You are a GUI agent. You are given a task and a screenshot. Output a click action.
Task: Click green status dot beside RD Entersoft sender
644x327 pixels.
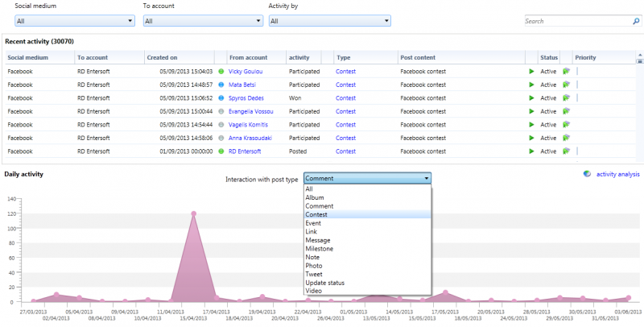pos(221,151)
